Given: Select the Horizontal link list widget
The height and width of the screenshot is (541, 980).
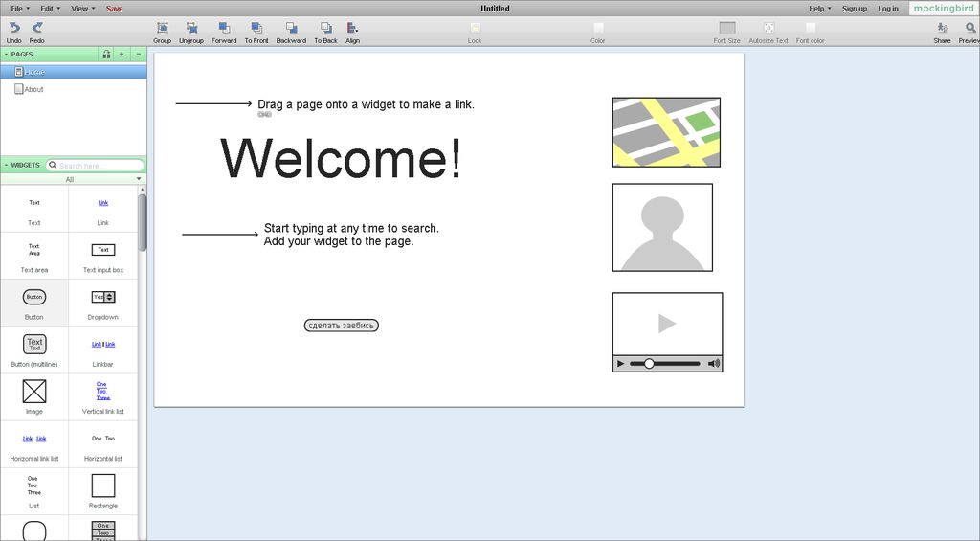Looking at the screenshot, I should pos(34,444).
